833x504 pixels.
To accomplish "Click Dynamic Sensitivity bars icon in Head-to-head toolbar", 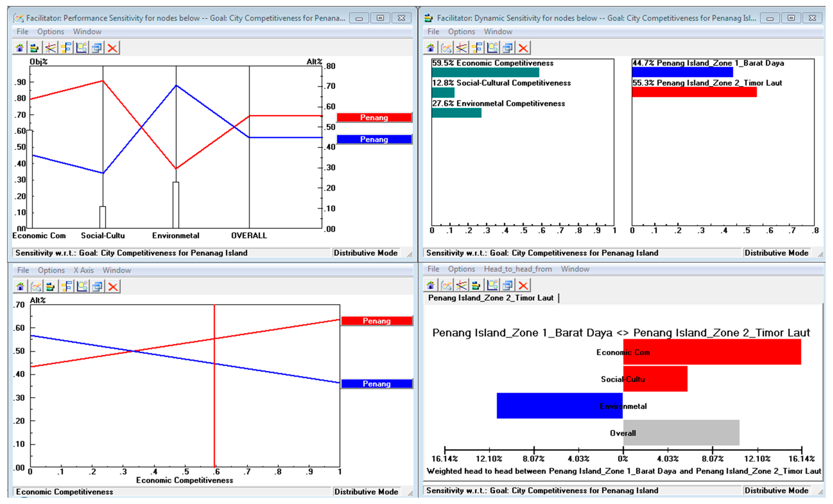I will [476, 286].
